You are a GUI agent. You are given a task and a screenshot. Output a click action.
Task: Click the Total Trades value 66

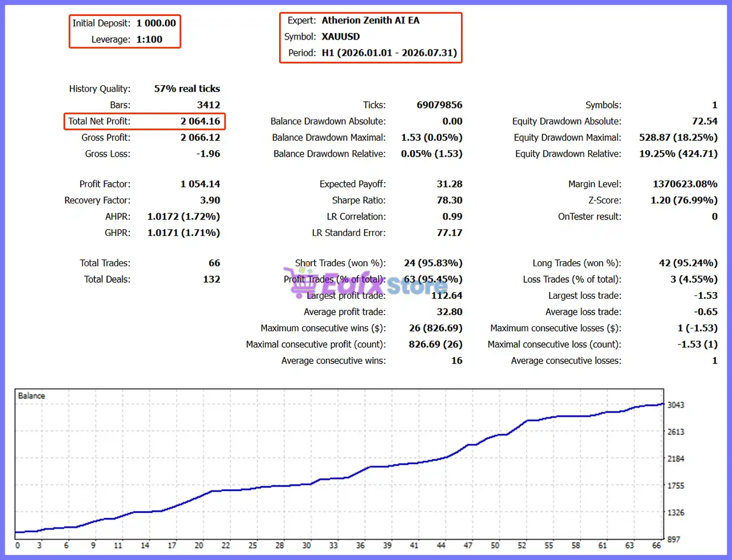pyautogui.click(x=214, y=263)
